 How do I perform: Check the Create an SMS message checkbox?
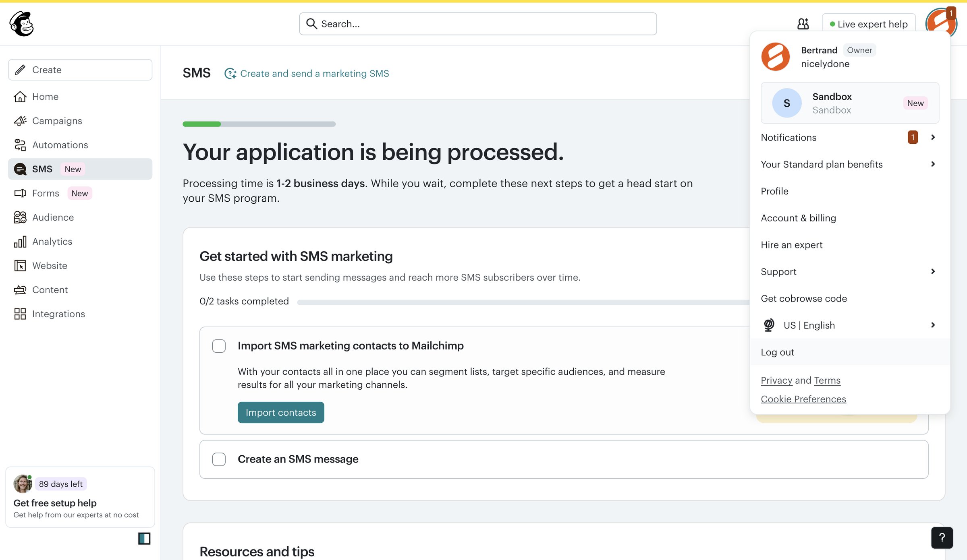(219, 459)
